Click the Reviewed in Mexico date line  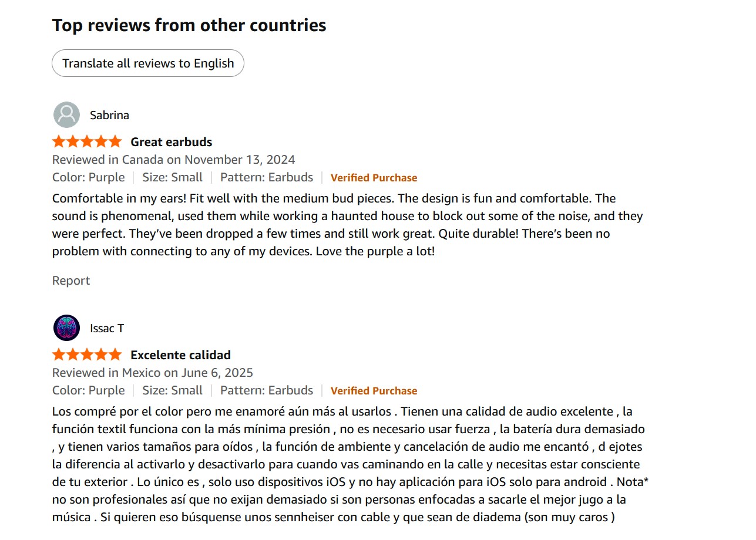click(x=153, y=373)
